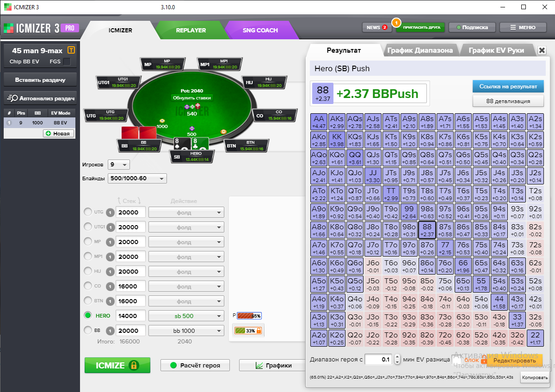Toggle the блок checkbox
The height and width of the screenshot is (392, 555).
456,359
